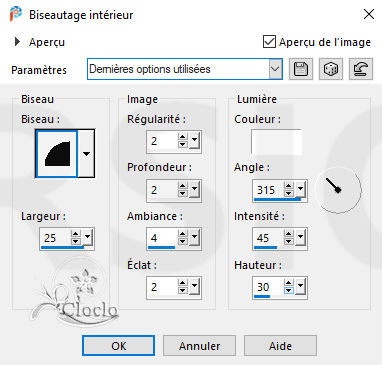Open the Biseau shape dropdown arrow
The height and width of the screenshot is (365, 382).
point(86,154)
